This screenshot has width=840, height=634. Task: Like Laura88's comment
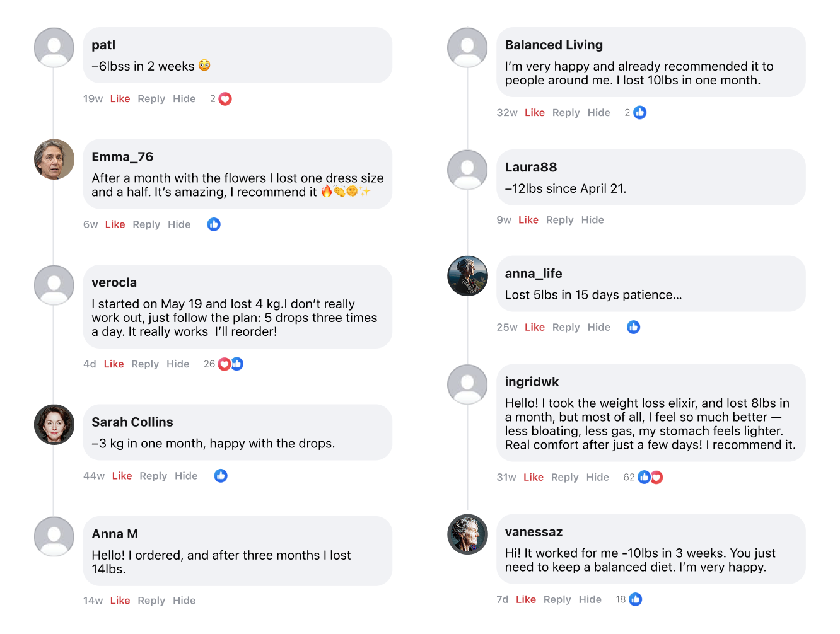coord(528,220)
